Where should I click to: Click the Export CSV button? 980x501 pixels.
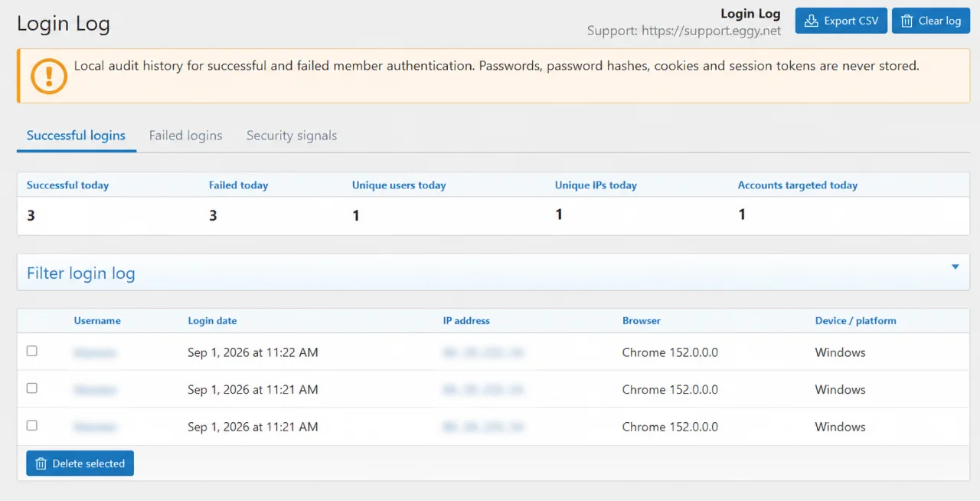(841, 21)
